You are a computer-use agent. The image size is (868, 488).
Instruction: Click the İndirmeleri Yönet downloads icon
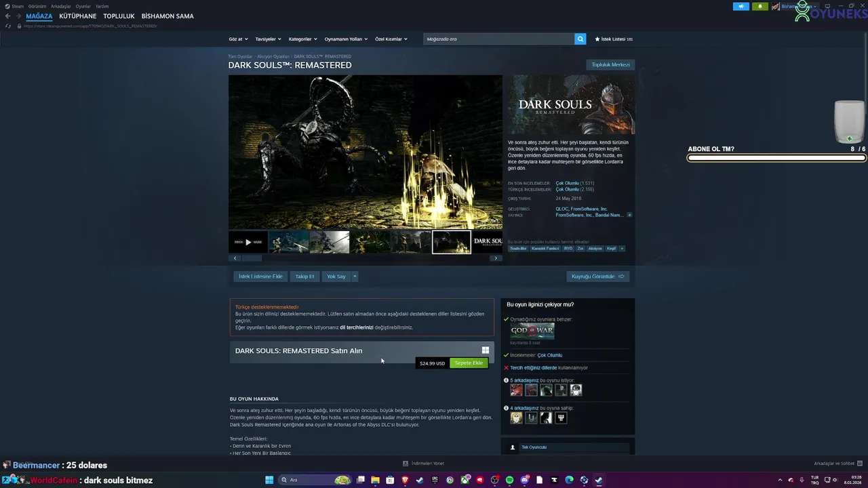(406, 464)
